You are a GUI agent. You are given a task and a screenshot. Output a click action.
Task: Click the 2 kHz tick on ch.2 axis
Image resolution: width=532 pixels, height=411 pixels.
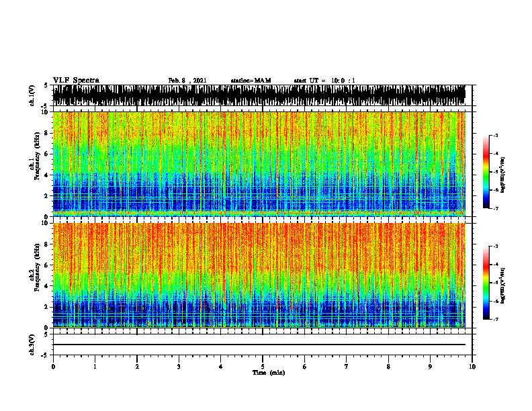pyautogui.click(x=46, y=307)
